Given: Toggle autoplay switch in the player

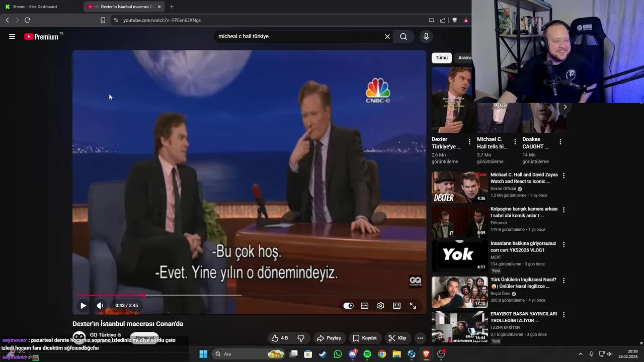Looking at the screenshot, I should 348,306.
